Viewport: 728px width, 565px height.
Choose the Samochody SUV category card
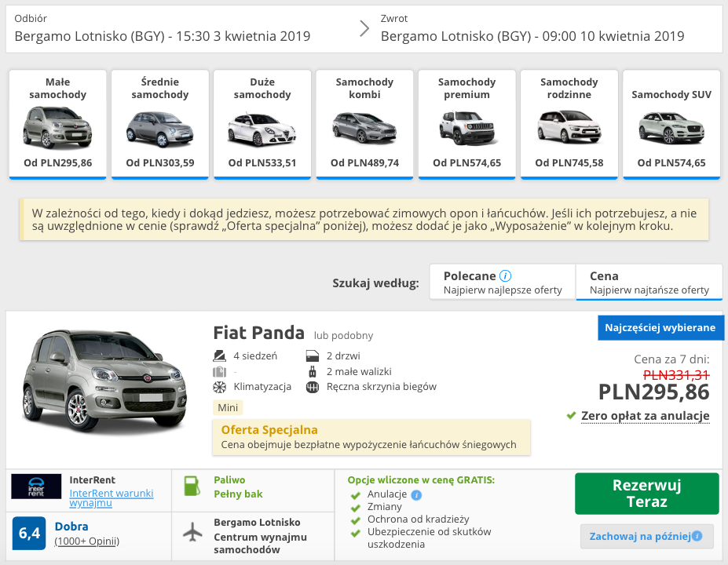tap(671, 124)
